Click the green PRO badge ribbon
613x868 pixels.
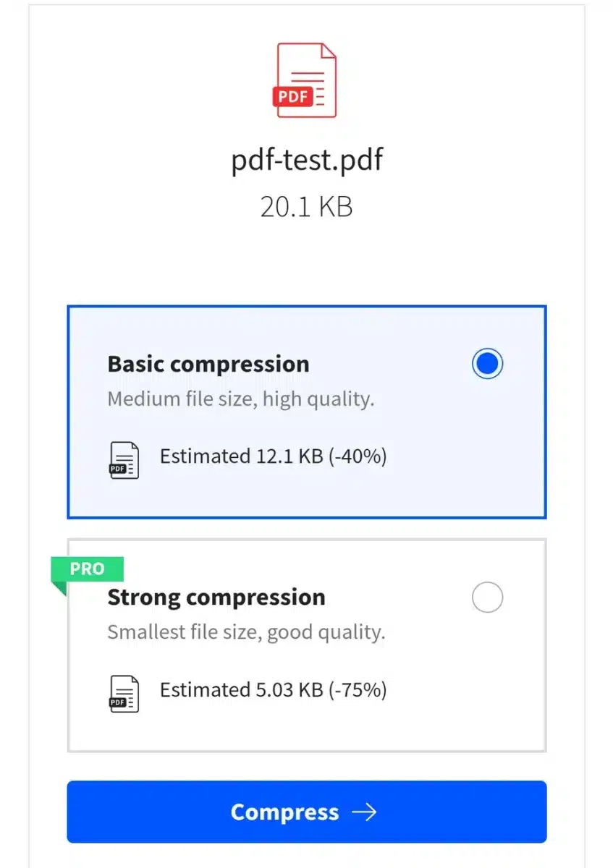coord(86,569)
